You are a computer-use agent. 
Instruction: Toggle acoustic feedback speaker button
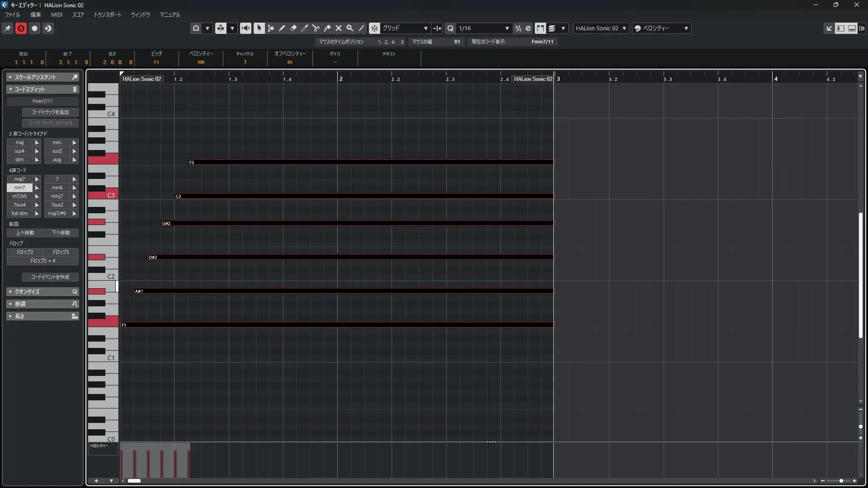[245, 28]
